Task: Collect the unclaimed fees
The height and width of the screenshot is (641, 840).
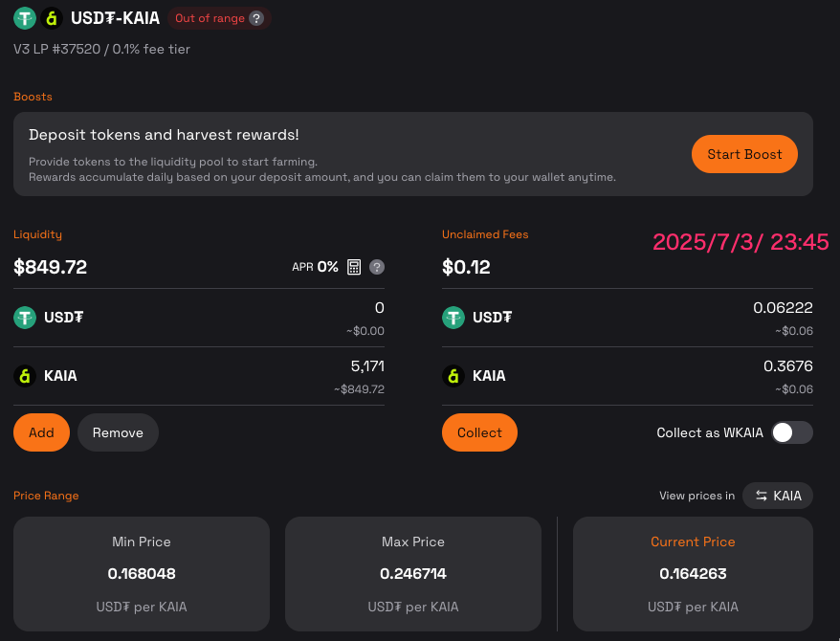Action: pos(479,432)
